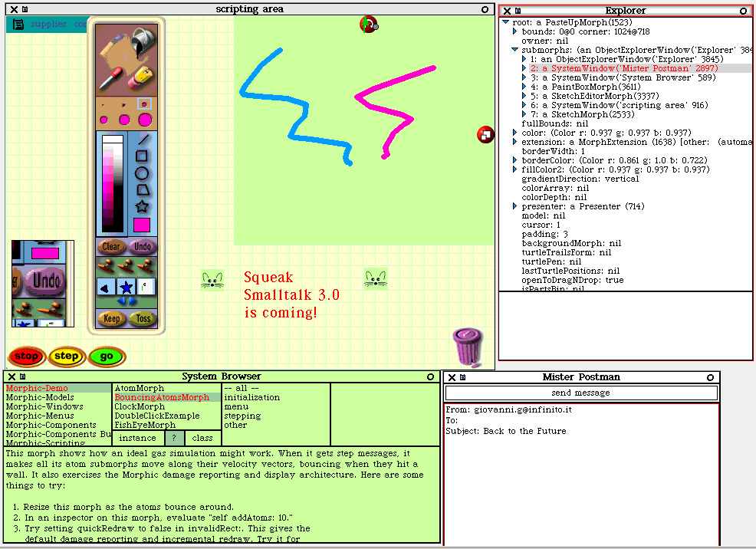Viewport: 756px width, 549px height.
Task: Collapse the root PasteUpMorph node in Explorer
Action: point(505,22)
